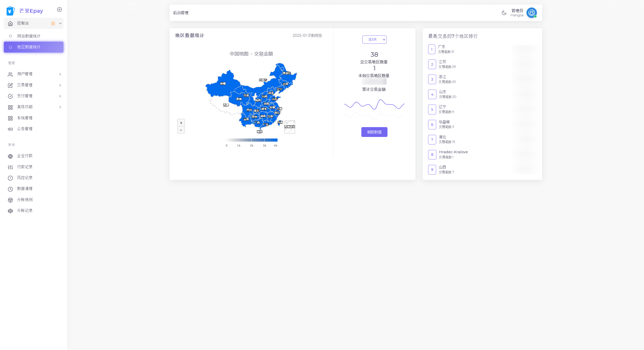Click the map color gradient legend bar
644x350 pixels.
point(251,140)
